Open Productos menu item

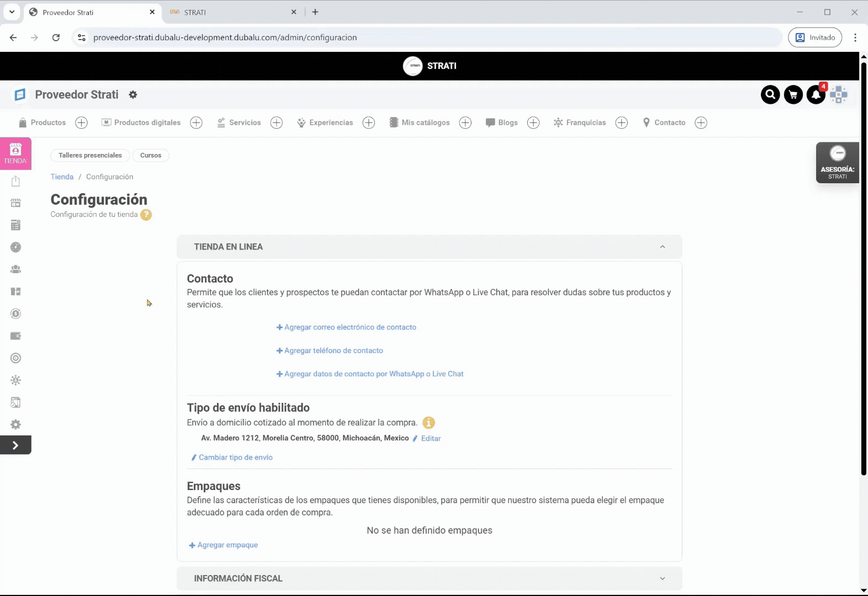coord(43,123)
